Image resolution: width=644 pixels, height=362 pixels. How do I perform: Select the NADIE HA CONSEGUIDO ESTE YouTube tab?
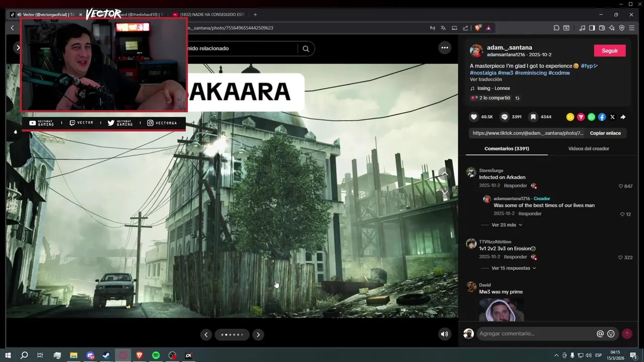pyautogui.click(x=208, y=15)
